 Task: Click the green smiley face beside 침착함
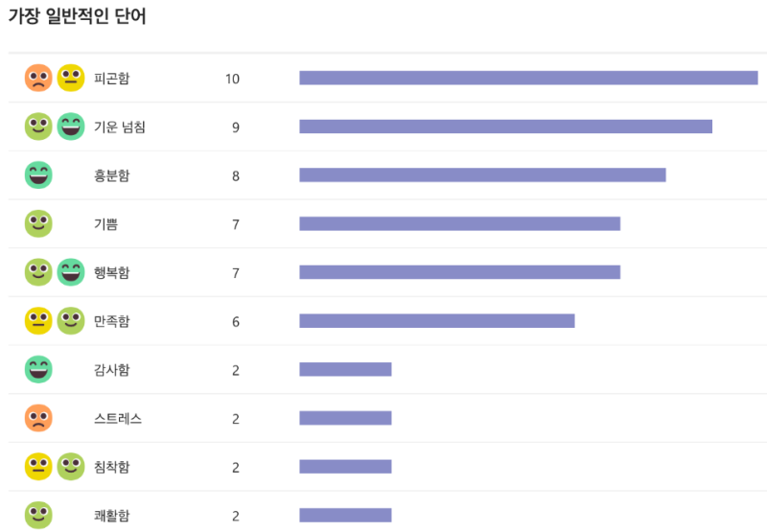click(x=71, y=467)
